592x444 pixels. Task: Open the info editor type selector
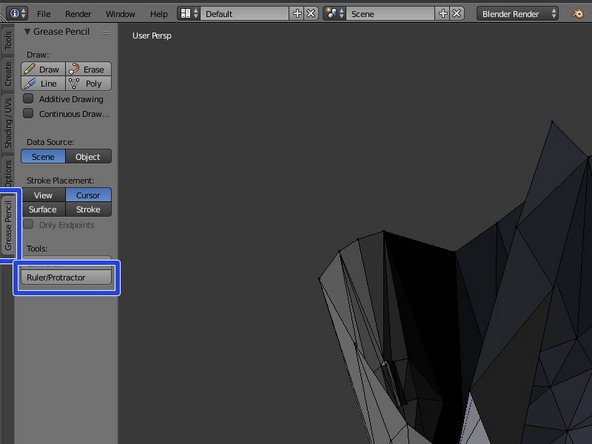tap(17, 14)
